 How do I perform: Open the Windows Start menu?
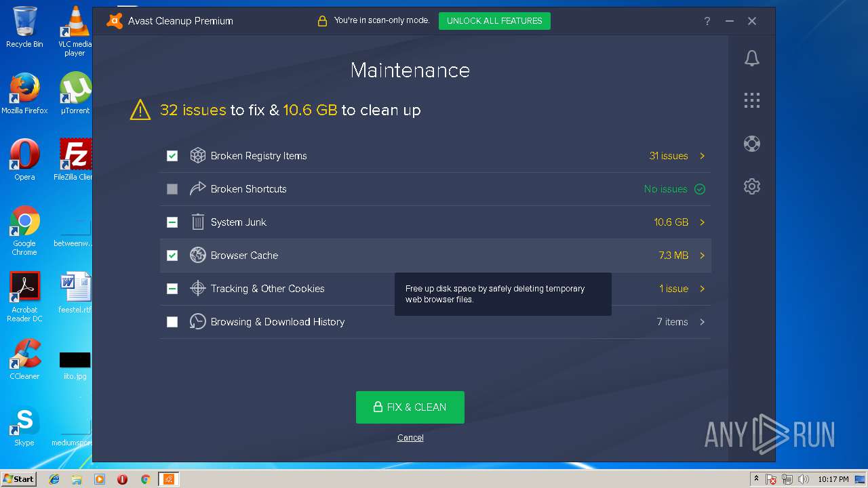(18, 479)
